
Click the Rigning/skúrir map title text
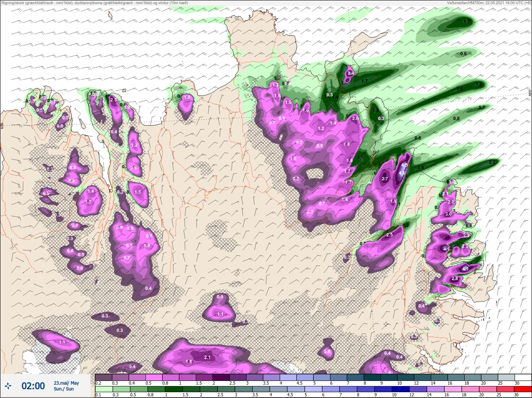[x=94, y=2]
